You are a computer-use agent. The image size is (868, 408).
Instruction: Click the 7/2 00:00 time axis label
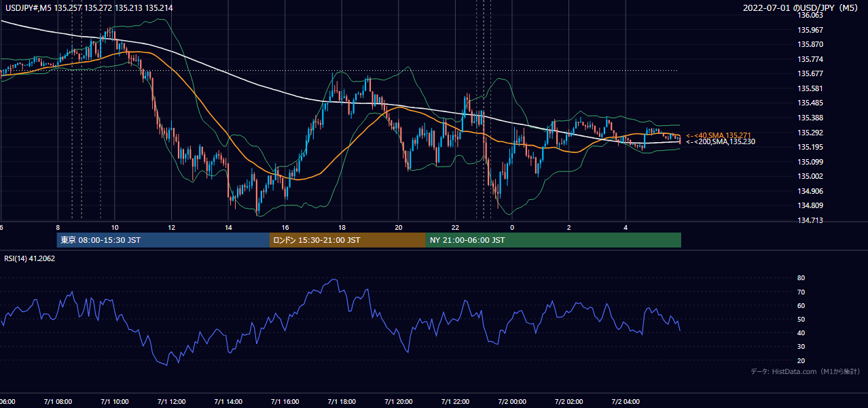[512, 402]
